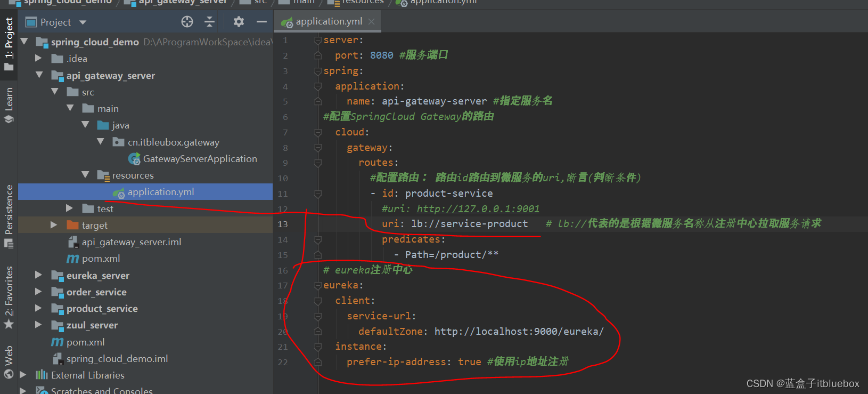The image size is (868, 394).
Task: Click the Scratches and Consoles icon
Action: coord(42,391)
